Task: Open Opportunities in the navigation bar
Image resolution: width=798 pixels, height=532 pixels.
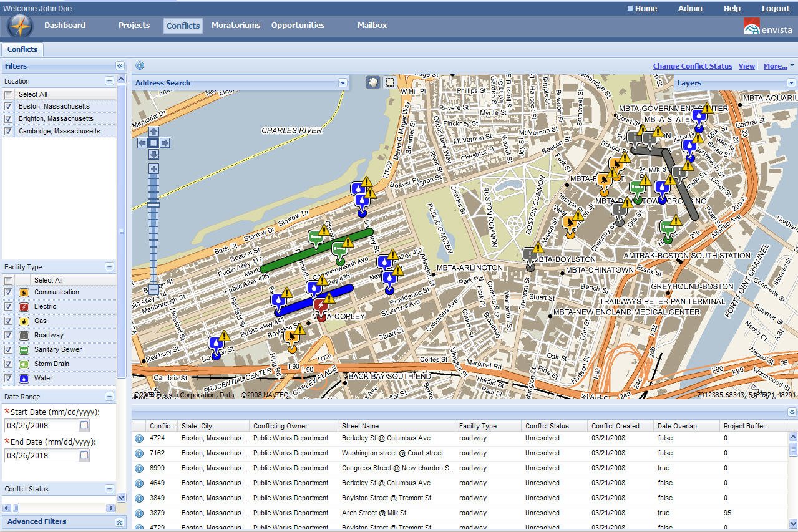Action: click(x=298, y=26)
